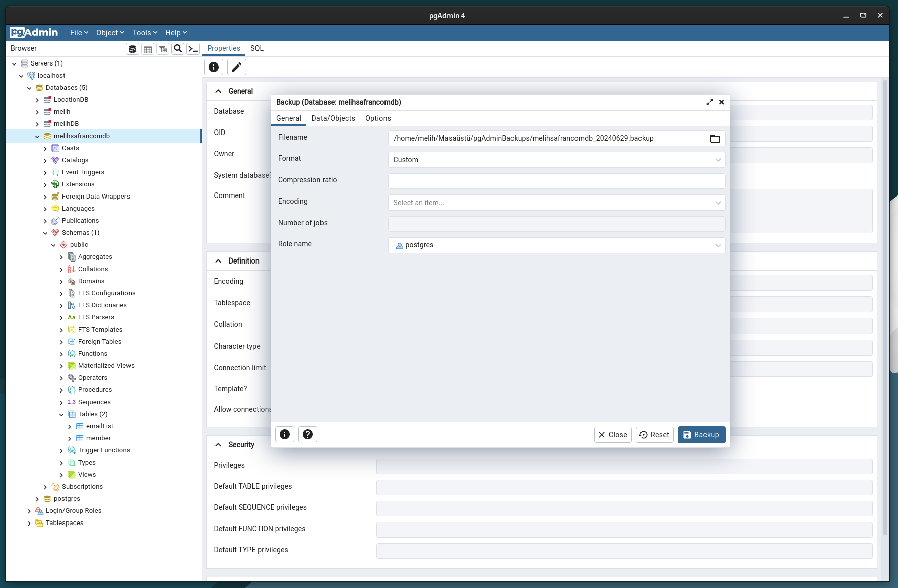Image resolution: width=898 pixels, height=588 pixels.
Task: Click the Trigger Functions node icon
Action: point(72,450)
